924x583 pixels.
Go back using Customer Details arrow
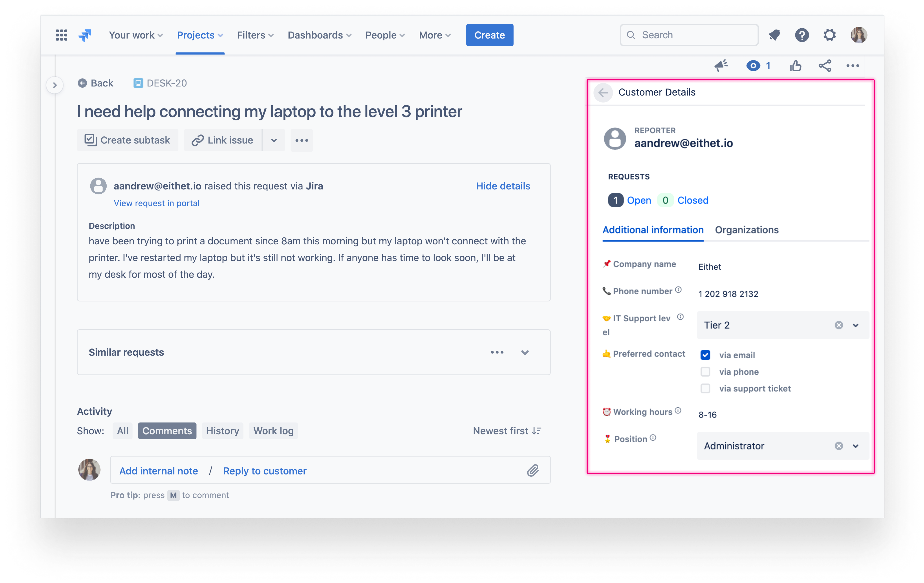tap(603, 93)
